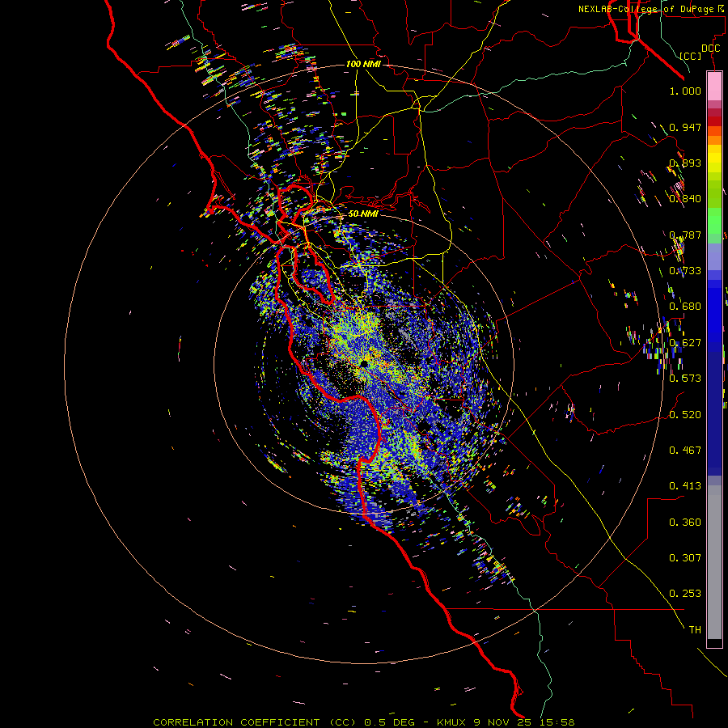Click the 1.000 color scale value

(x=685, y=91)
